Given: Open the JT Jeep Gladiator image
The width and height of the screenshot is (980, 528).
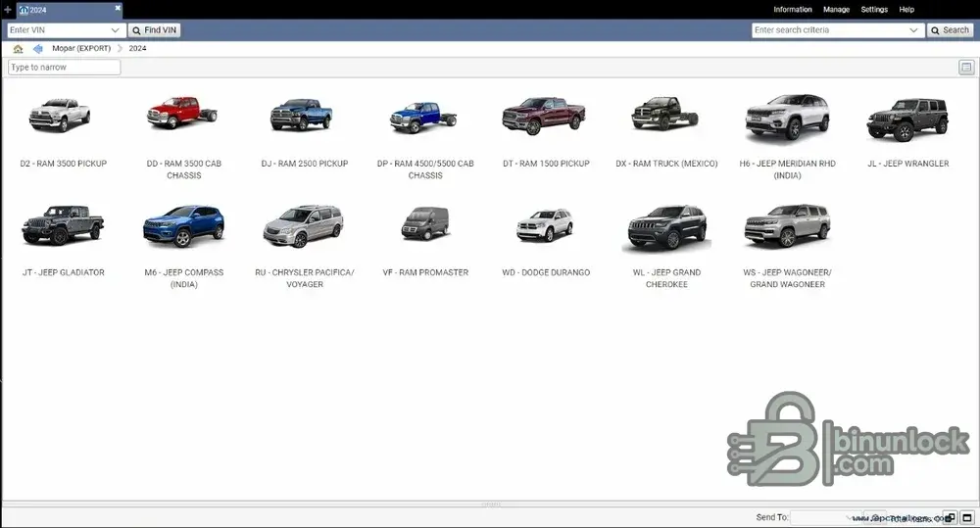Looking at the screenshot, I should [x=63, y=225].
